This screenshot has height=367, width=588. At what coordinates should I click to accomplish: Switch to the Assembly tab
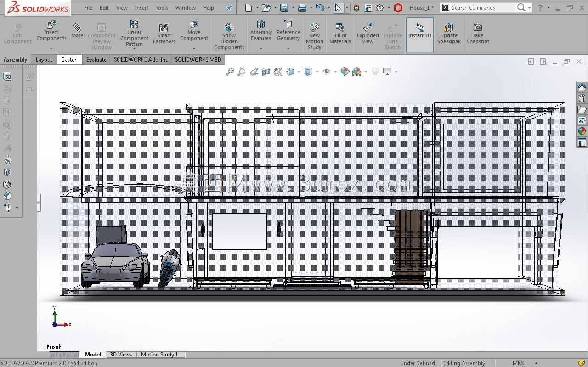[15, 60]
